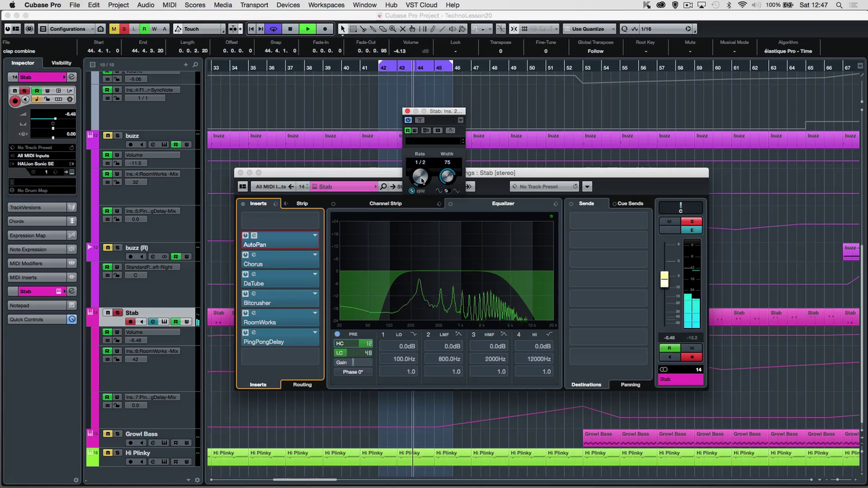Open the File menu

point(75,5)
